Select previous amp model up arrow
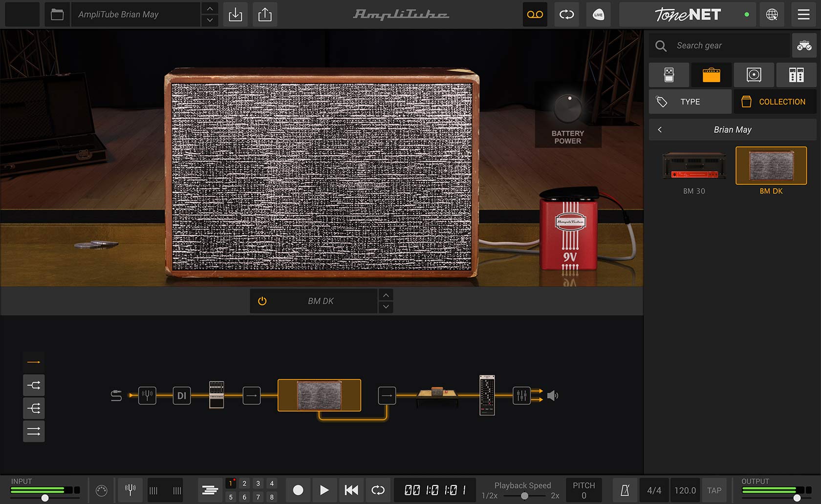This screenshot has height=504, width=821. click(386, 295)
